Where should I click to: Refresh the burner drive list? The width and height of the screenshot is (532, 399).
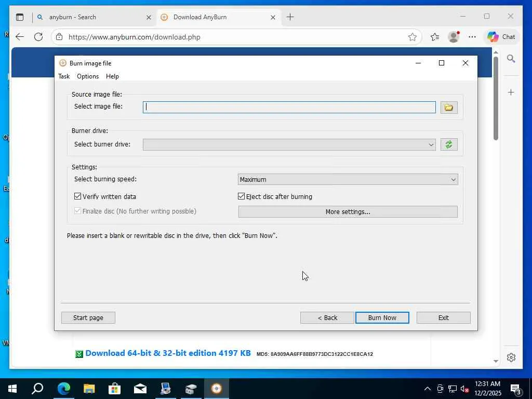tap(448, 144)
